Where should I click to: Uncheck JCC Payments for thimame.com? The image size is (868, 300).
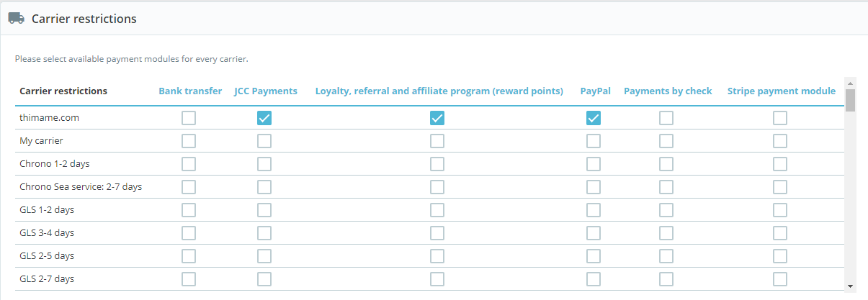(x=264, y=118)
